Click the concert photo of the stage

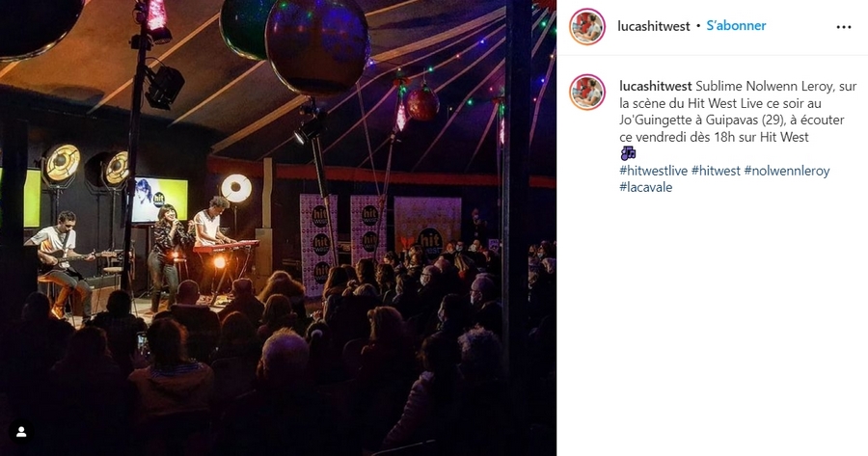click(278, 228)
